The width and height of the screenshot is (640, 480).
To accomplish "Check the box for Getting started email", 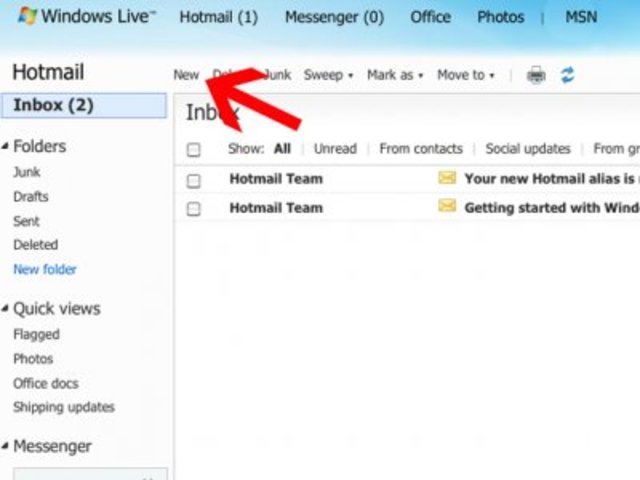I will click(x=193, y=209).
